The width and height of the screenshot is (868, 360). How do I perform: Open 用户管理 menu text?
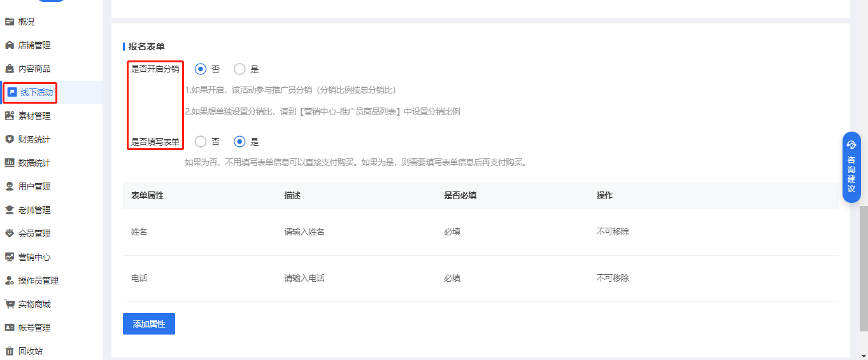coord(34,186)
